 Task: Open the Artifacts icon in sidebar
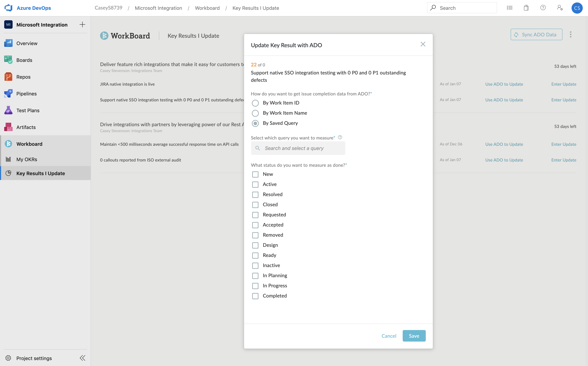coord(8,127)
